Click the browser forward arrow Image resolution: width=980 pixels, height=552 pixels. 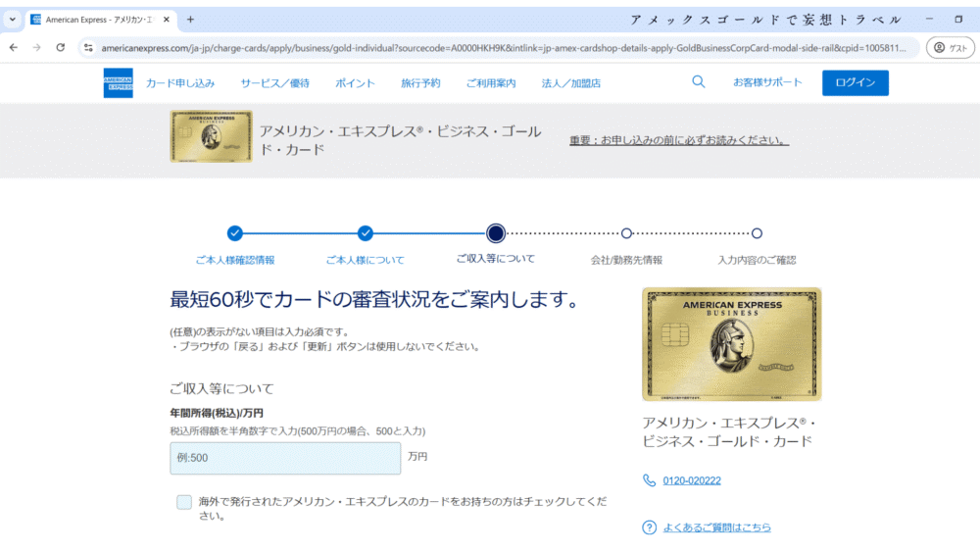(37, 47)
